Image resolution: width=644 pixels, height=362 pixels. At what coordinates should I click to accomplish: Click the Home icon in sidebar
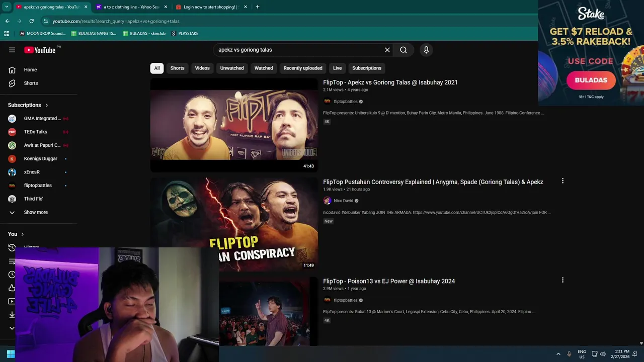(12, 70)
